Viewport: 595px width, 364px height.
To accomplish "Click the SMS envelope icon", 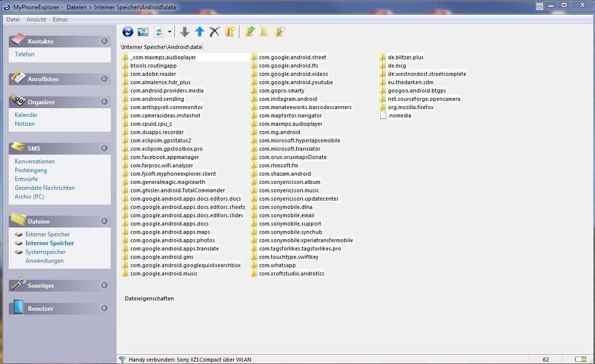I will tap(18, 147).
